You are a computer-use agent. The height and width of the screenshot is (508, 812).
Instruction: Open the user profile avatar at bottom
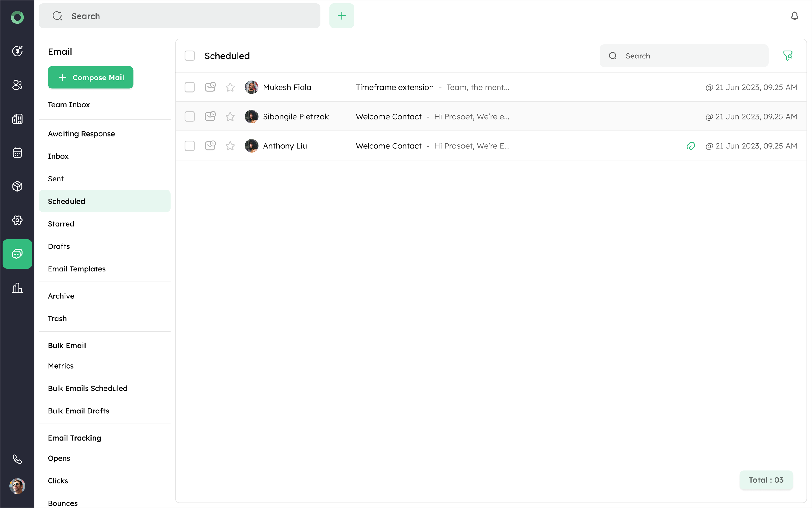tap(17, 486)
